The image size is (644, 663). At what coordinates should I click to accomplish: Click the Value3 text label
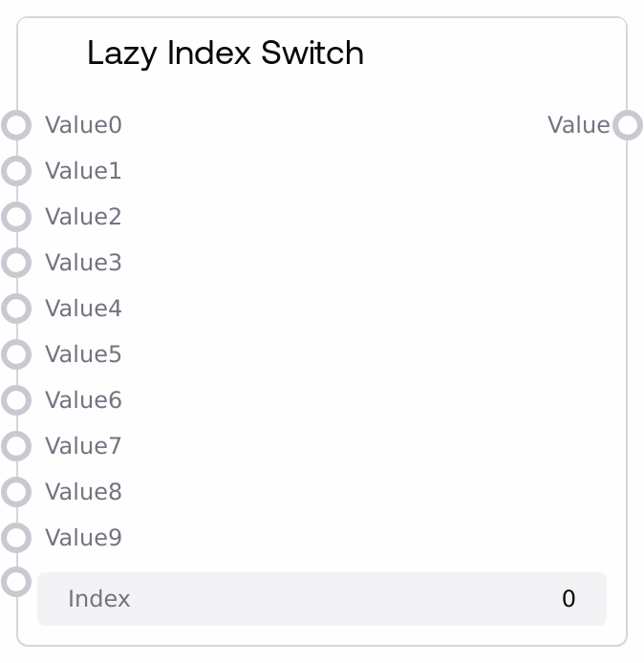83,263
